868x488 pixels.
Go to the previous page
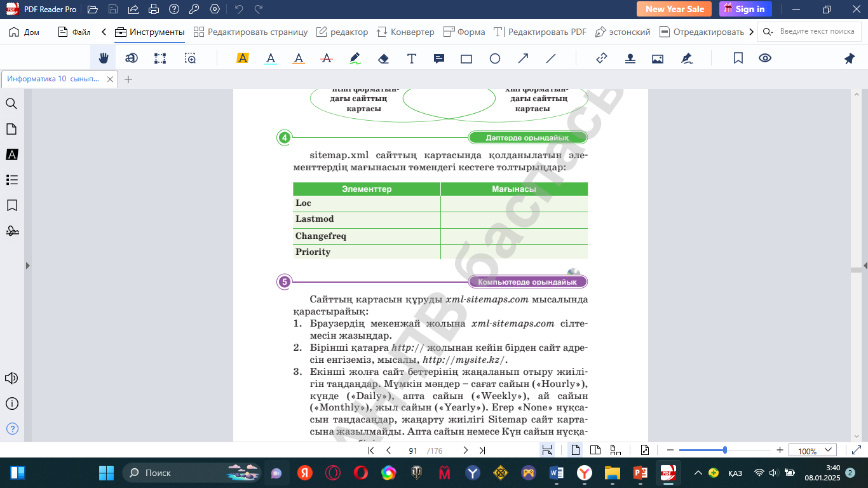(388, 451)
